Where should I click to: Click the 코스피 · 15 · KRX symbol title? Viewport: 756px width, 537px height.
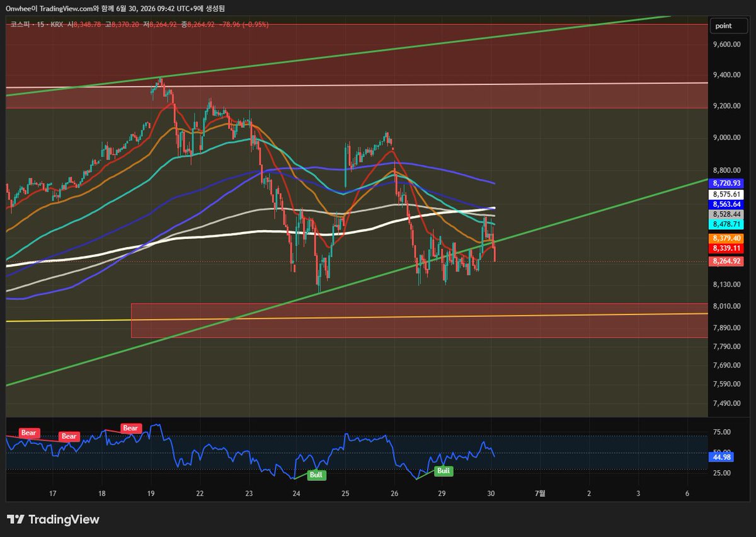click(37, 25)
